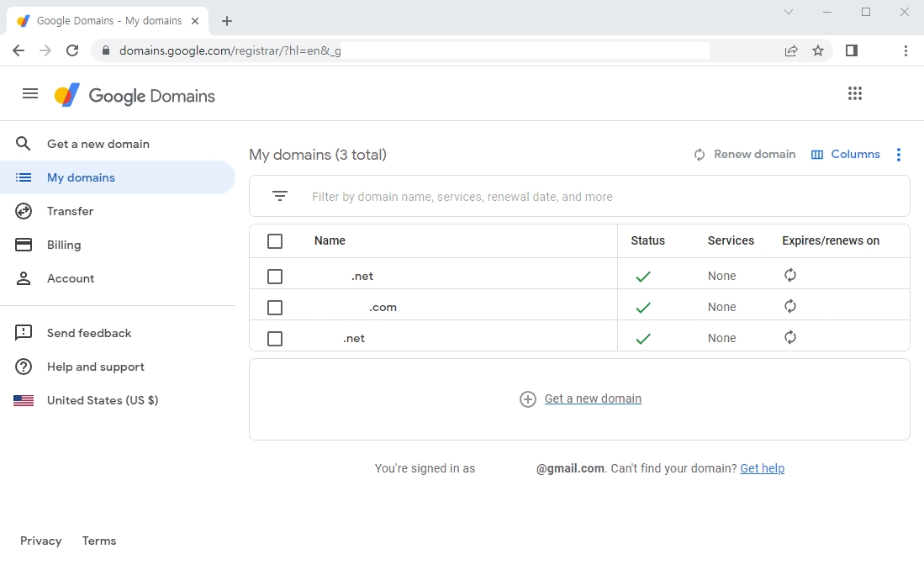Click the three-dot more options beside Columns
The width and height of the screenshot is (924, 570).
(898, 155)
